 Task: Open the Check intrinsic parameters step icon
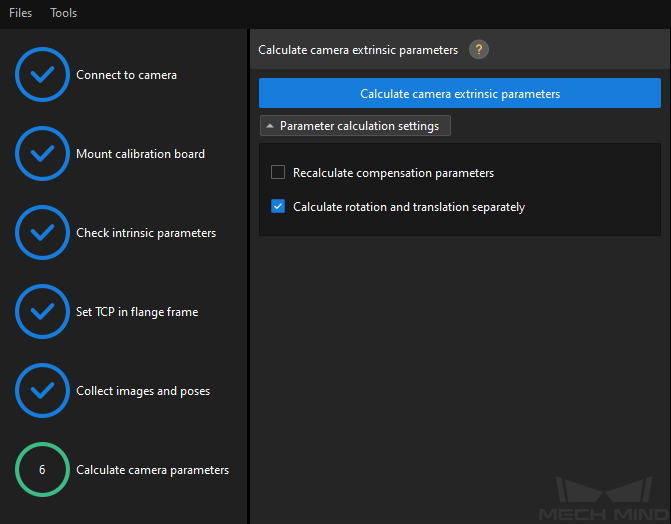coord(42,232)
